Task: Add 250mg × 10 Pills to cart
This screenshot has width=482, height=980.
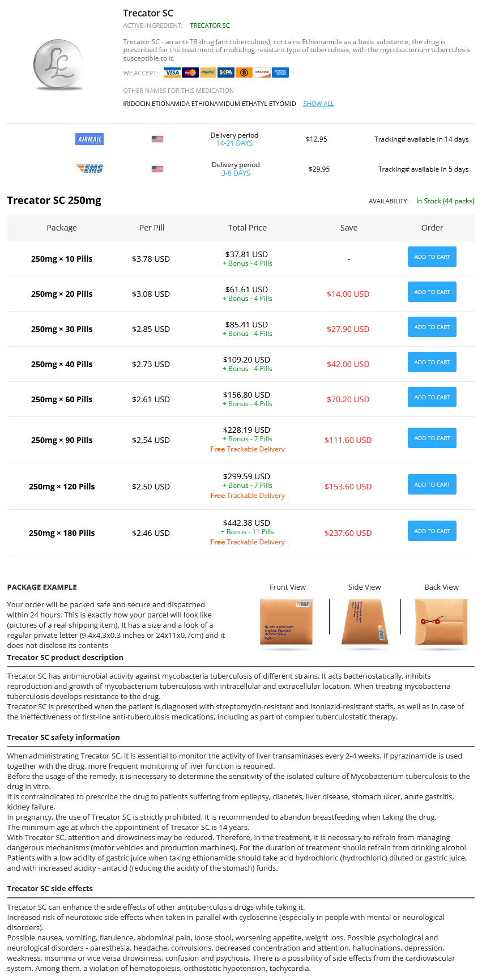Action: (x=432, y=257)
